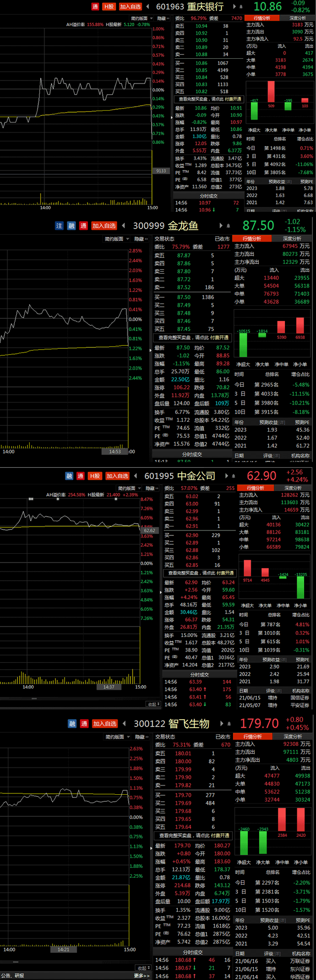
Task: Click the 62.62 price label on 中金公司 chart
Action: (x=150, y=531)
